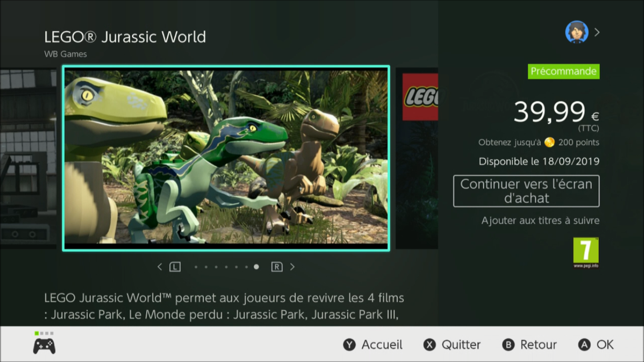
Task: Click the Précommande green badge
Action: (564, 71)
